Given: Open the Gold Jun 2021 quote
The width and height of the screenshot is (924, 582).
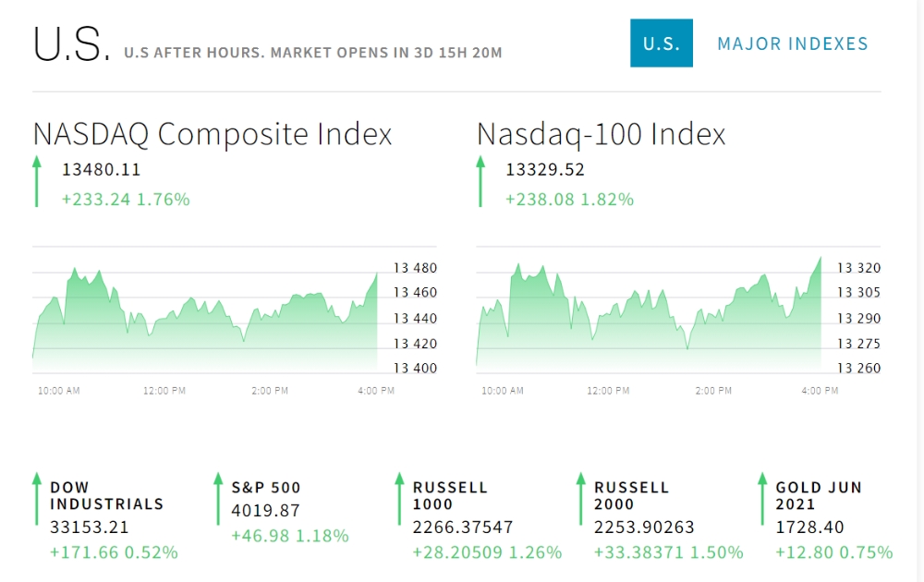Looking at the screenshot, I should [819, 495].
